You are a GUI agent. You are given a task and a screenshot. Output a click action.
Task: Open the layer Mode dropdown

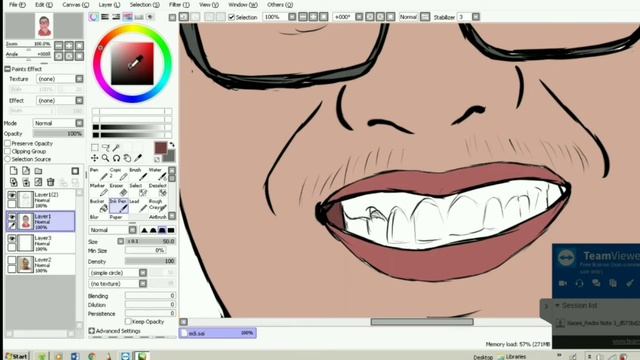tap(58, 123)
